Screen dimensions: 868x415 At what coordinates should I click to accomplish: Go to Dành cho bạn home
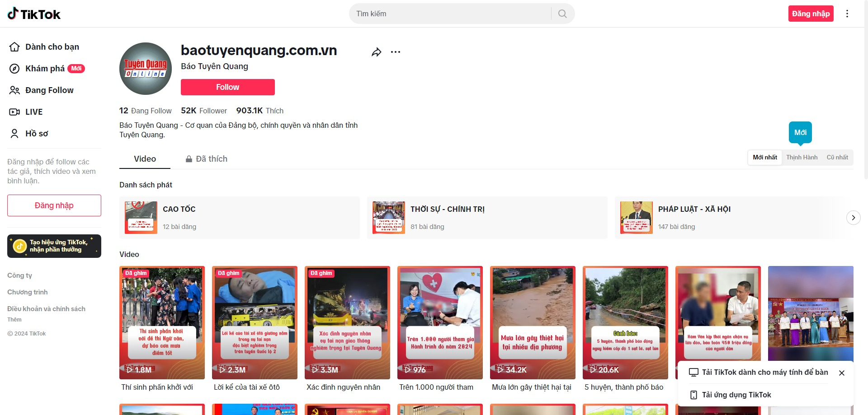pyautogui.click(x=44, y=47)
